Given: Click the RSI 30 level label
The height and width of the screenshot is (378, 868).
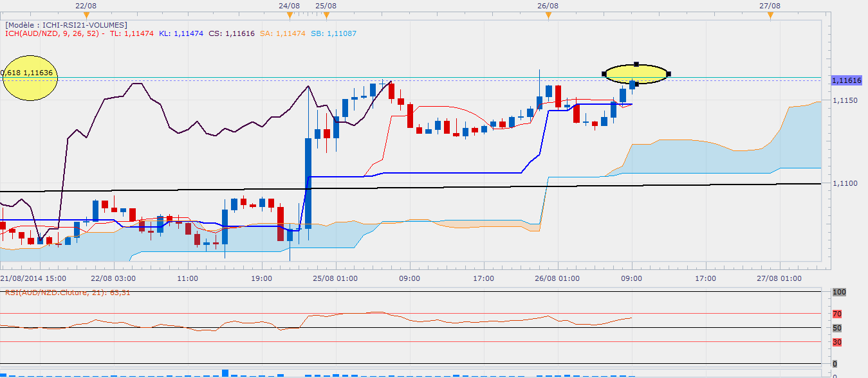Looking at the screenshot, I should pyautogui.click(x=837, y=342).
